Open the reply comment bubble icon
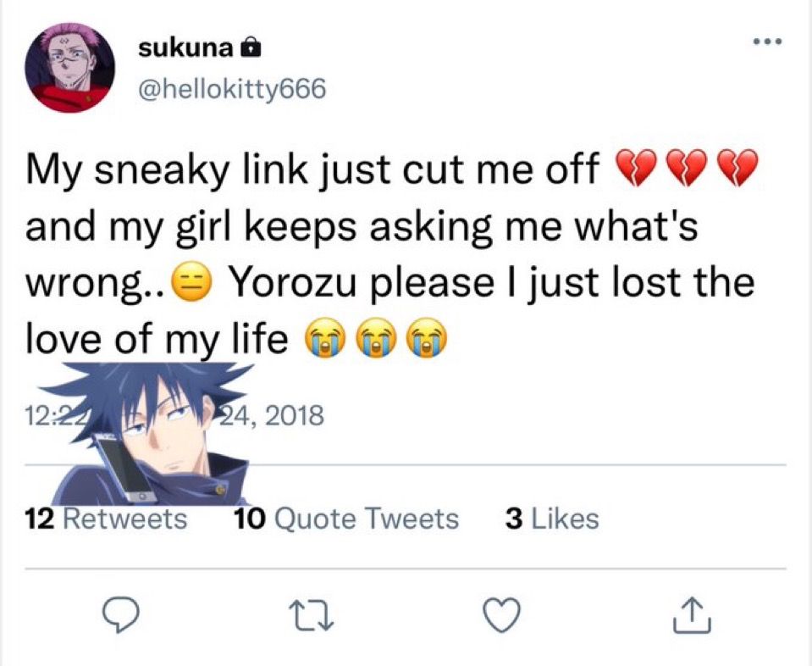The height and width of the screenshot is (666, 812). pos(120,614)
